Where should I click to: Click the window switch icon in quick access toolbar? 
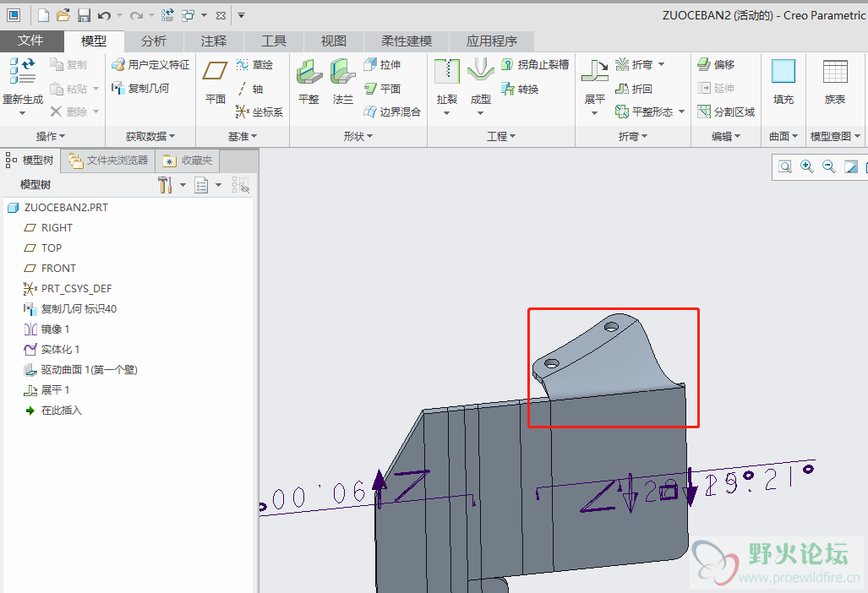pyautogui.click(x=188, y=15)
